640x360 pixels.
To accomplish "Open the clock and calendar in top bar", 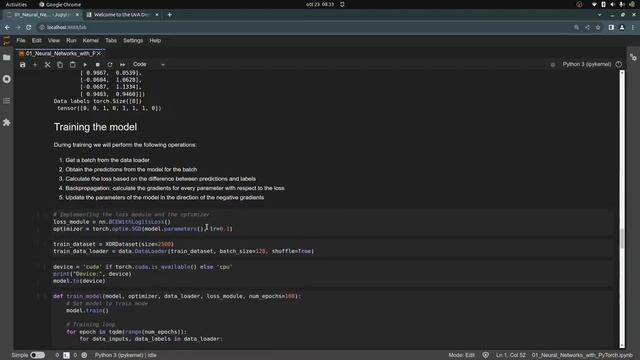I will (320, 4).
